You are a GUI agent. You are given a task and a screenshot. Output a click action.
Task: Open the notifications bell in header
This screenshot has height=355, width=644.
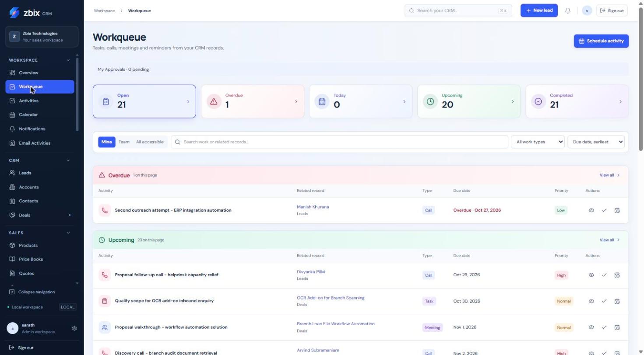pos(568,10)
